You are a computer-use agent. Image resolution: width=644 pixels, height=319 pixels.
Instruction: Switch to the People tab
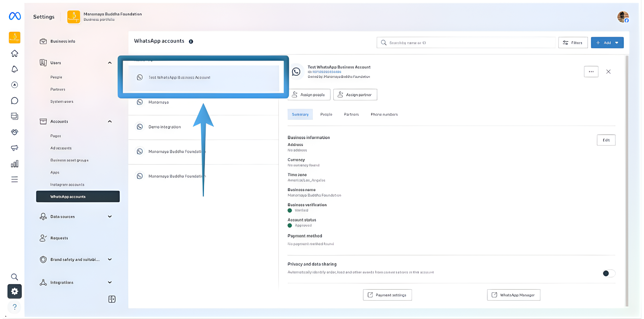[x=326, y=114]
